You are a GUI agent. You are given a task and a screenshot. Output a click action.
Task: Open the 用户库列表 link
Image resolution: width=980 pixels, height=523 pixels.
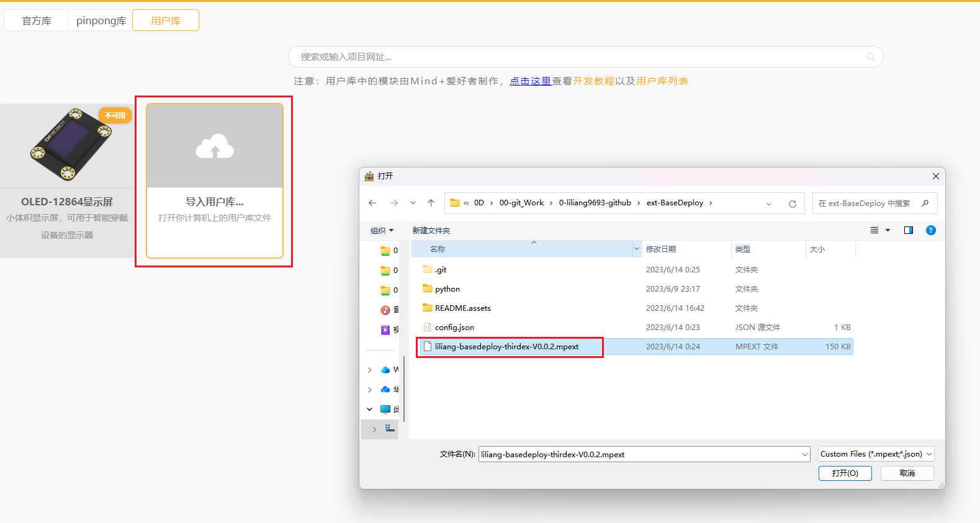[x=662, y=81]
